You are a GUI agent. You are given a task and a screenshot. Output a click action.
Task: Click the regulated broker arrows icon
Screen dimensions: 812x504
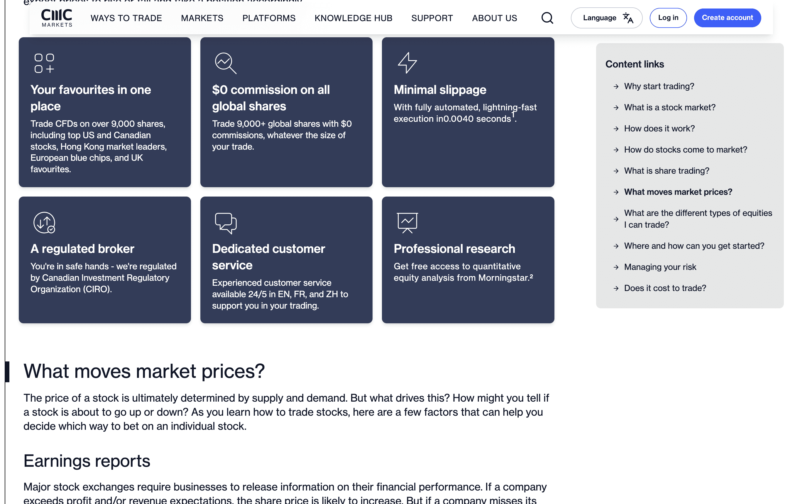coord(44,222)
